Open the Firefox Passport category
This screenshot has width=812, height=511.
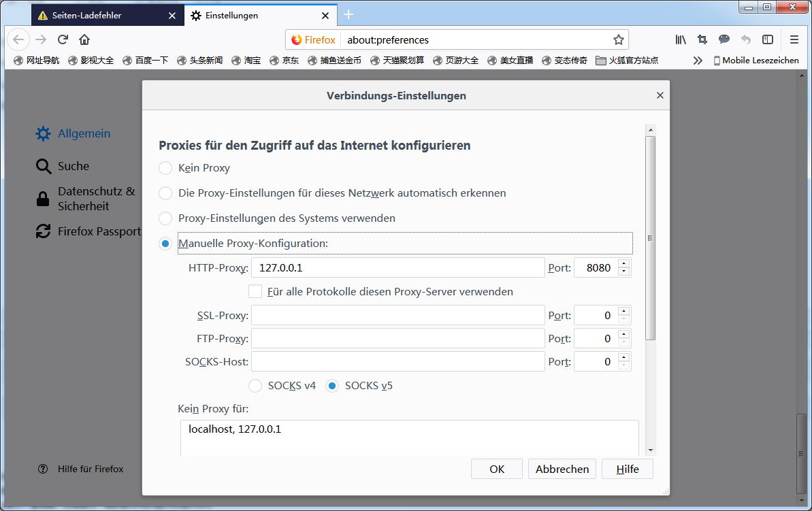click(88, 231)
